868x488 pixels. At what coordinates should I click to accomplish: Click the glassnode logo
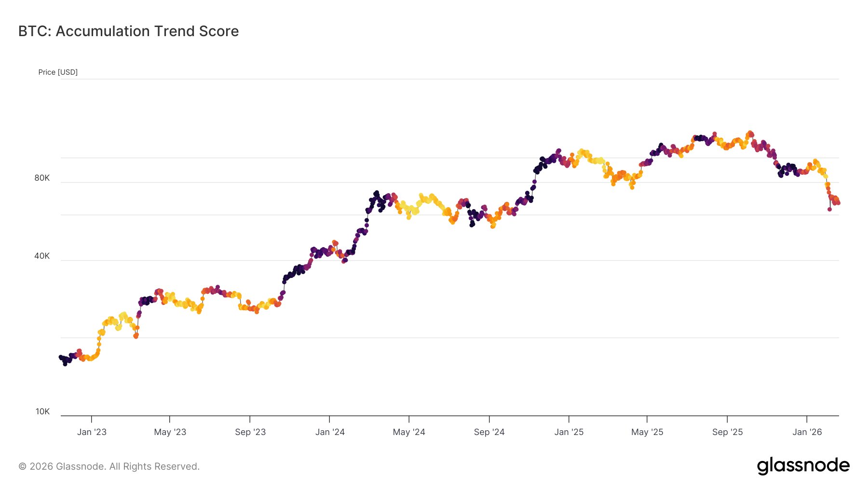pyautogui.click(x=803, y=466)
